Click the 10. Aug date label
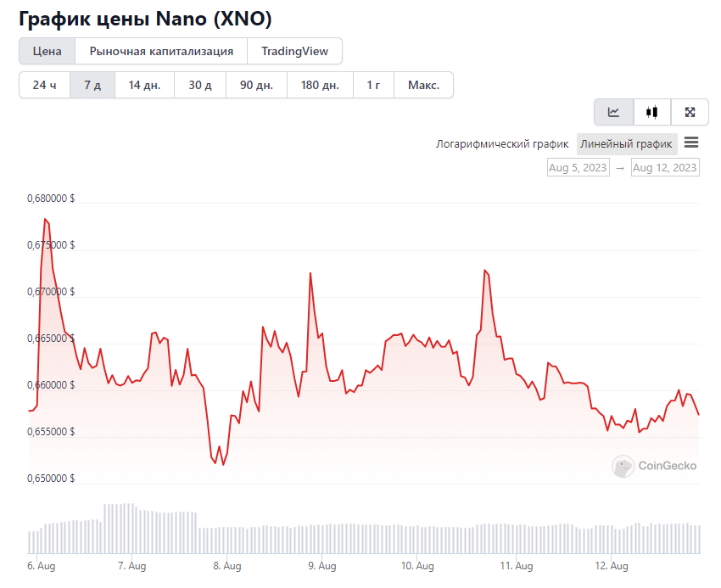This screenshot has width=721, height=588. click(x=417, y=566)
